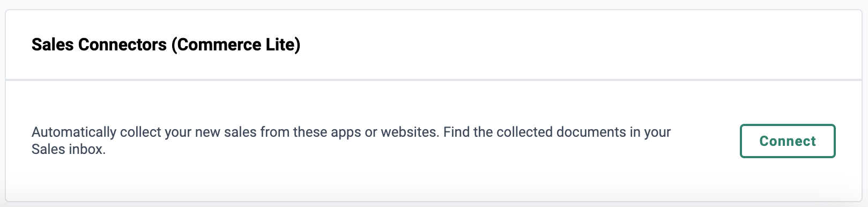Click the word 'Sales' starting the heading
868x207 pixels.
[x=53, y=45]
